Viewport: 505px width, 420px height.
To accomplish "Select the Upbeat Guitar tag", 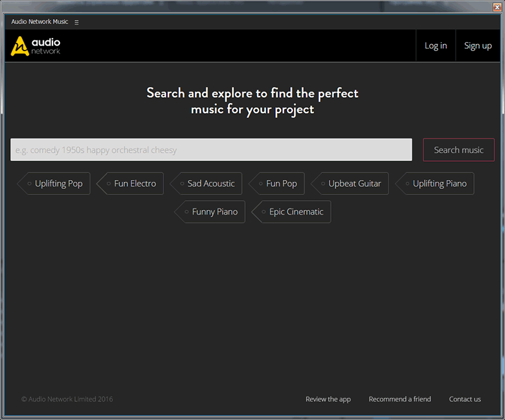I will (x=350, y=183).
